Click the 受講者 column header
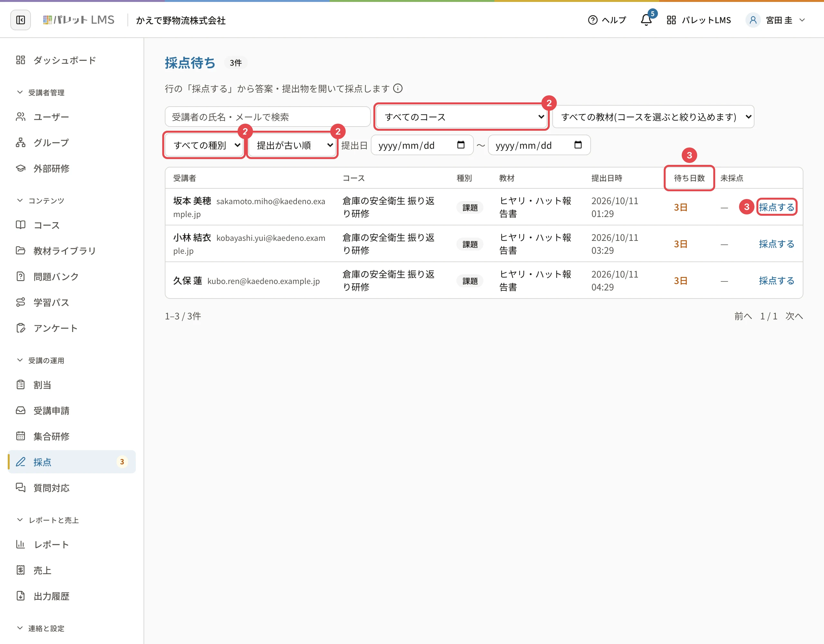This screenshot has height=644, width=824. (x=184, y=178)
